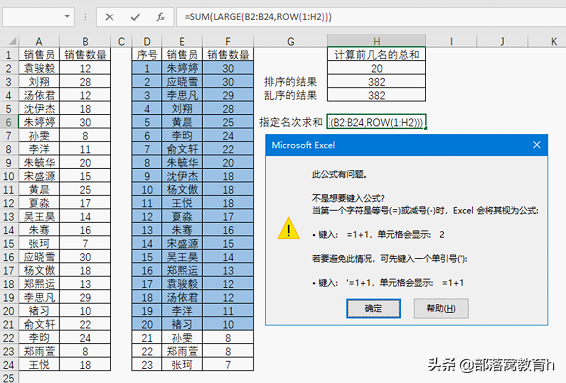Click the 乱序的结果 value 382
The width and height of the screenshot is (566, 383).
376,95
